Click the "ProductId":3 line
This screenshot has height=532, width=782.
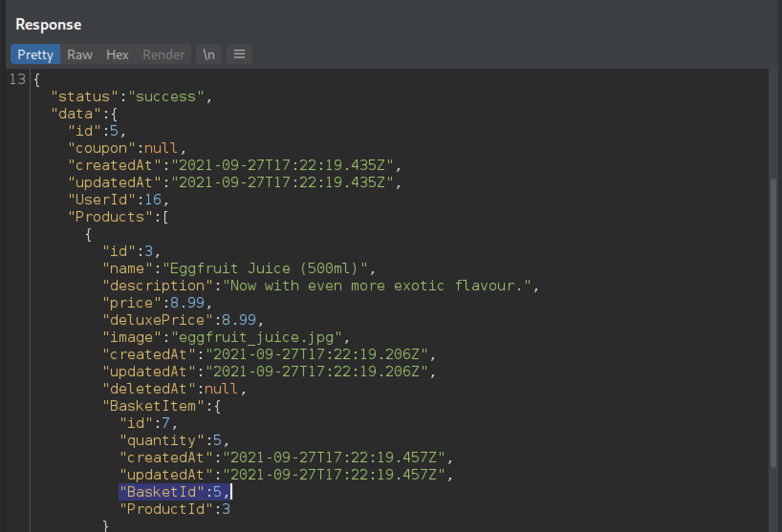(174, 509)
